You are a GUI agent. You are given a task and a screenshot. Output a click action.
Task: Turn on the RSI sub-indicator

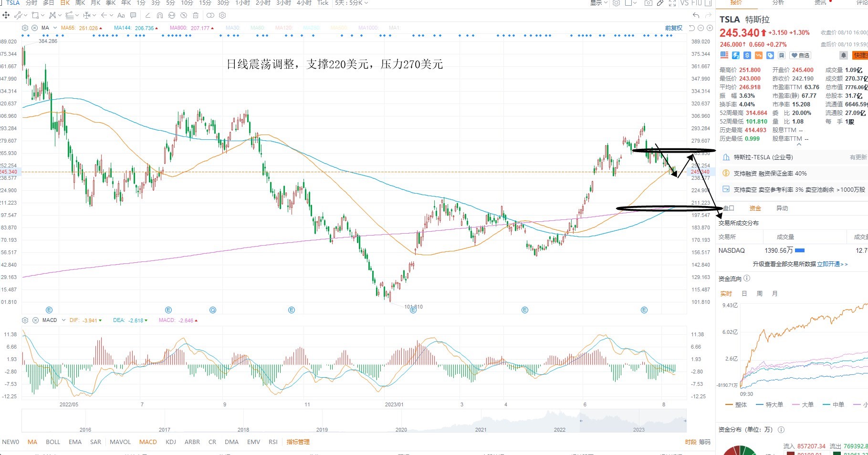coord(273,442)
